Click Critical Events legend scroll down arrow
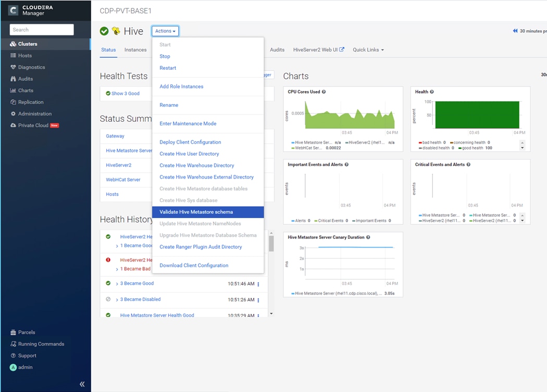 coord(522,220)
